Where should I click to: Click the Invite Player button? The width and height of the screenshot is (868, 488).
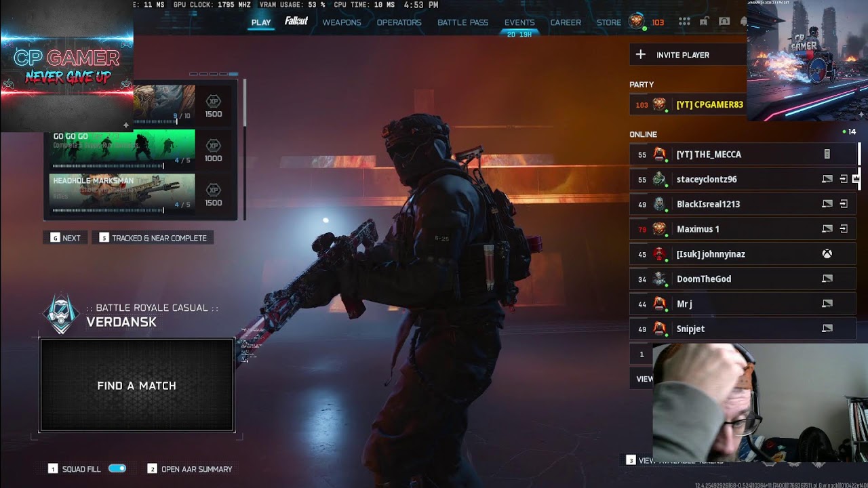pos(688,55)
